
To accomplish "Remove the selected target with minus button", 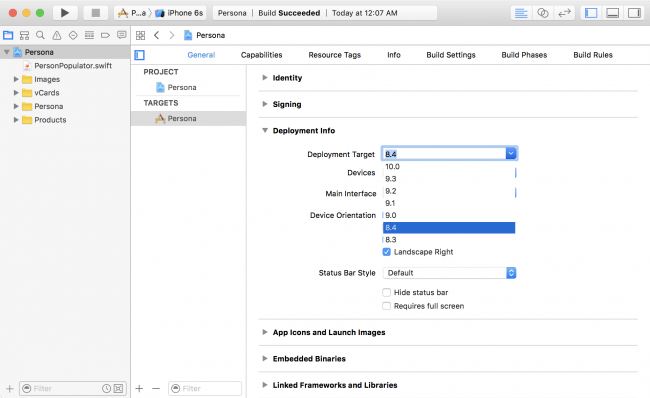I will 156,388.
